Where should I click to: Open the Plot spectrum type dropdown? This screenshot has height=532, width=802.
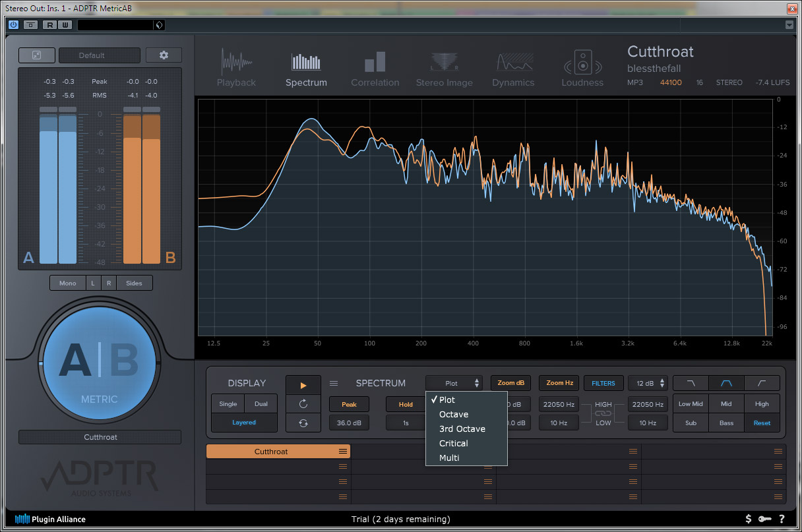click(x=454, y=383)
